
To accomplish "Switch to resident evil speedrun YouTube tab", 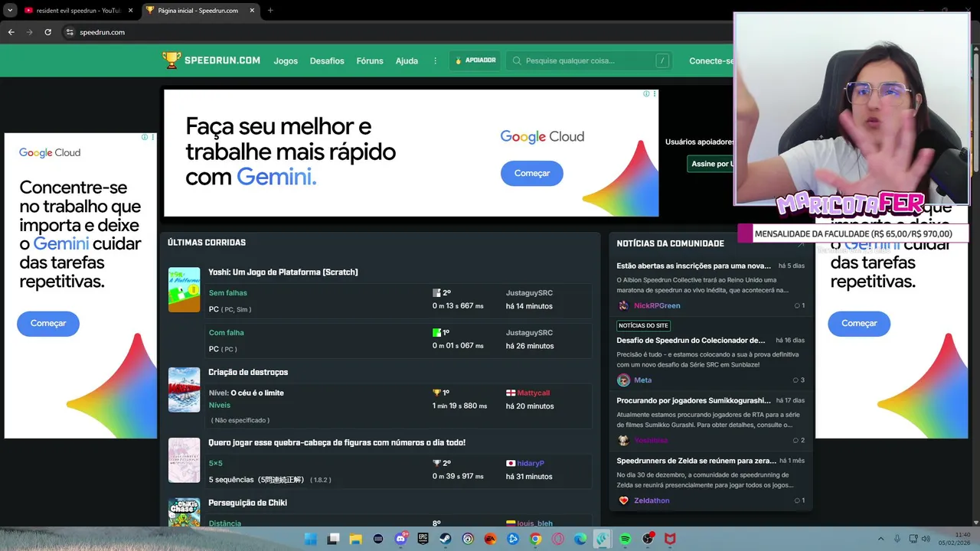I will tap(78, 11).
